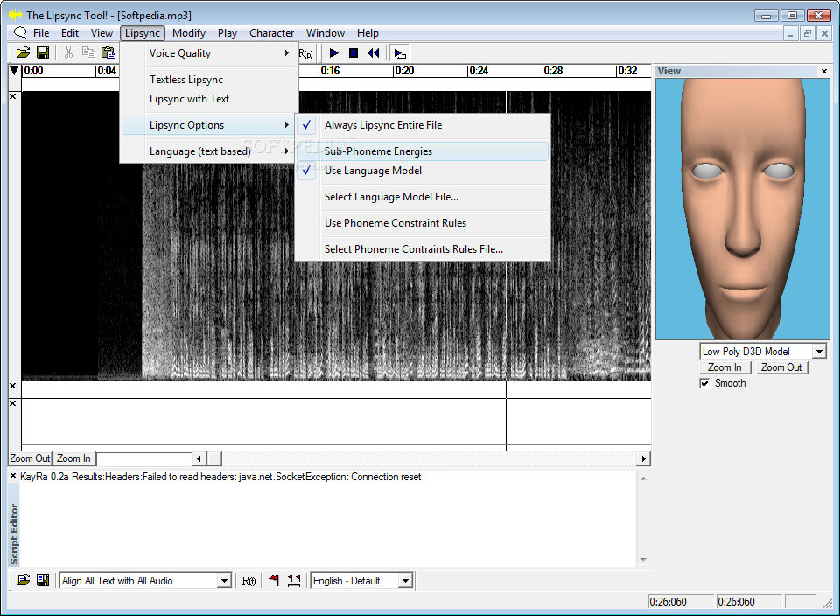Open the English - Default language dropdown
Viewport: 840px width, 616px height.
point(405,581)
